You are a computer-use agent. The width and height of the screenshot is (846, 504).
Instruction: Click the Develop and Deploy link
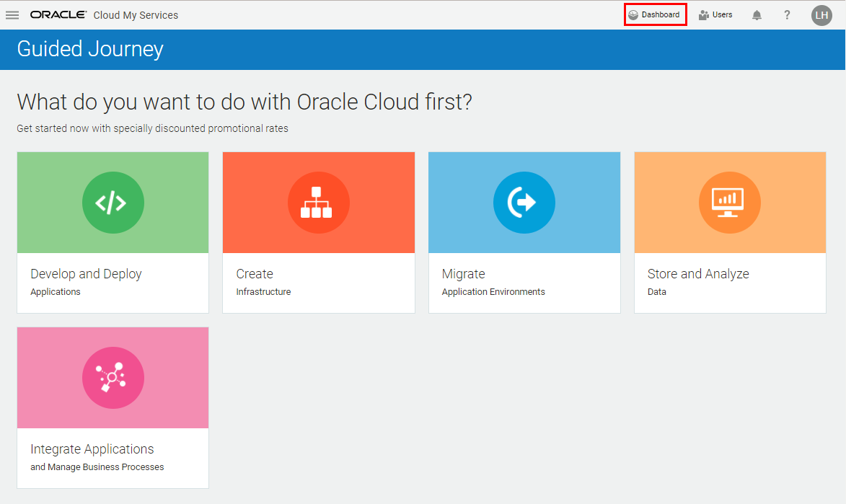point(86,274)
